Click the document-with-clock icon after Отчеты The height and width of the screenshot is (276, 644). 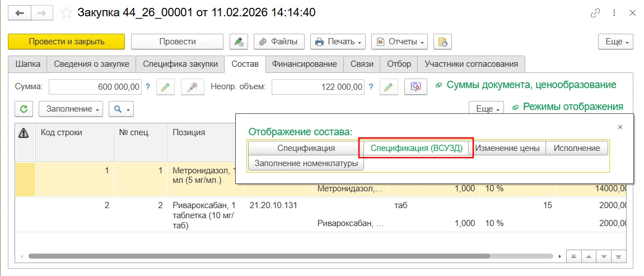443,42
